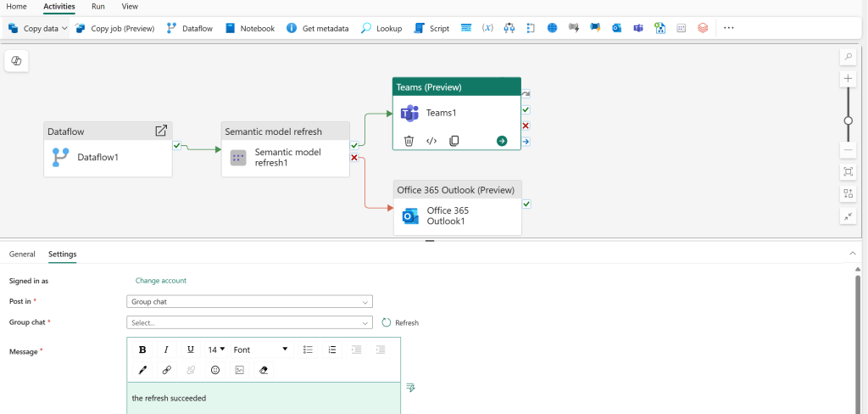Open the Dataflow1 external link icon

[161, 131]
